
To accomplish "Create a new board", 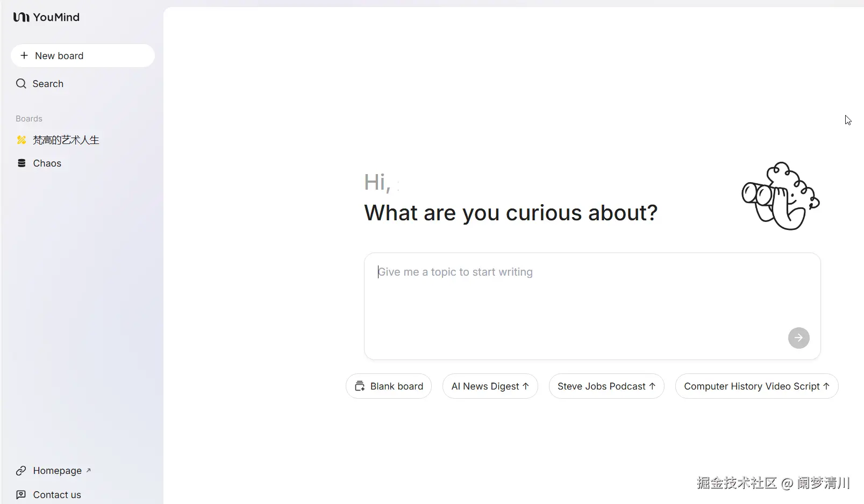I will click(83, 55).
